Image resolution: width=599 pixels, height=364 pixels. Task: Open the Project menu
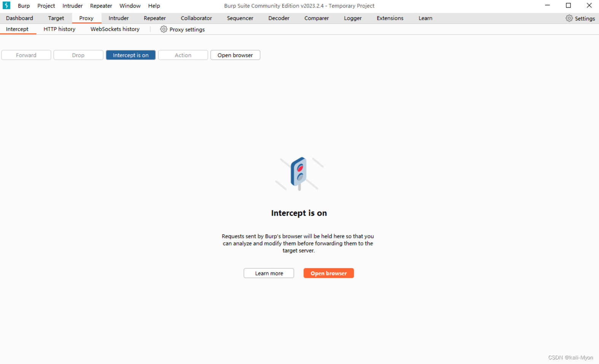pyautogui.click(x=46, y=6)
